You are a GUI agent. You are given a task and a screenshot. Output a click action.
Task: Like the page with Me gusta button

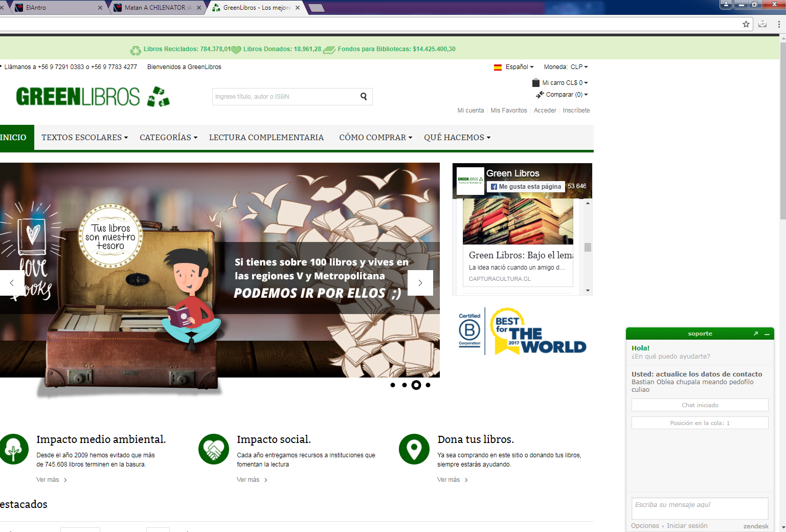point(526,187)
